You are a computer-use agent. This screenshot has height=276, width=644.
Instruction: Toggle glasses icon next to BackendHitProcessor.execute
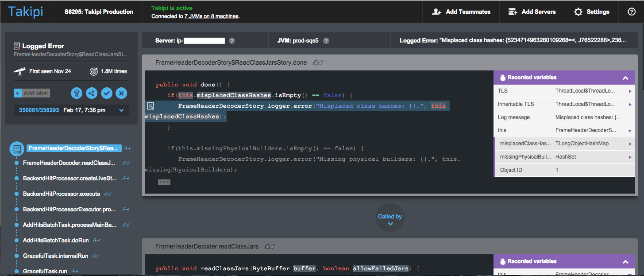coord(108,194)
